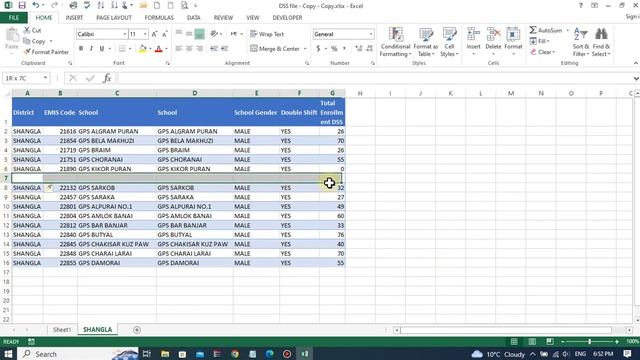Open Chrome from the Windows taskbar
640x360 pixels.
click(235, 354)
